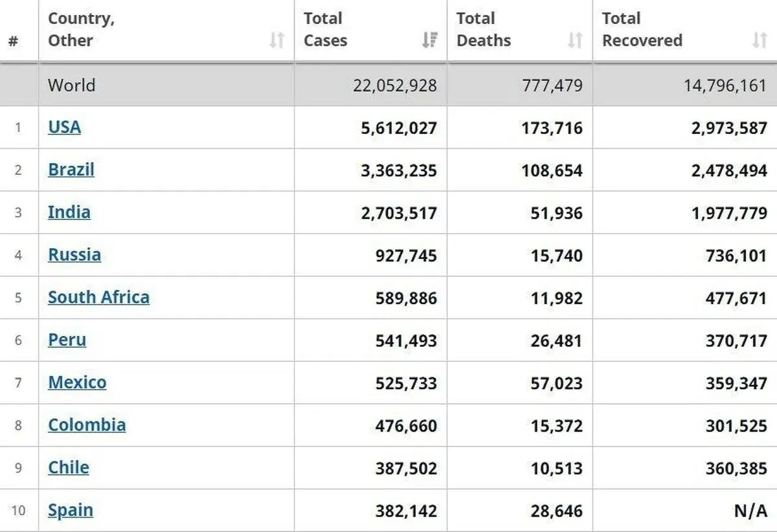The image size is (777, 532).
Task: Click Spain's N/A recovered cell
Action: pos(750,511)
